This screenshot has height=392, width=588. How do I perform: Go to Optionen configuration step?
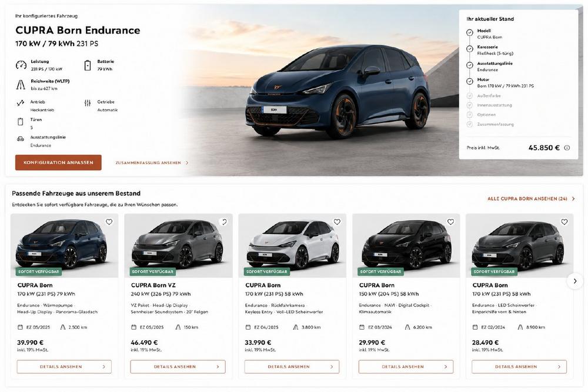tap(486, 115)
